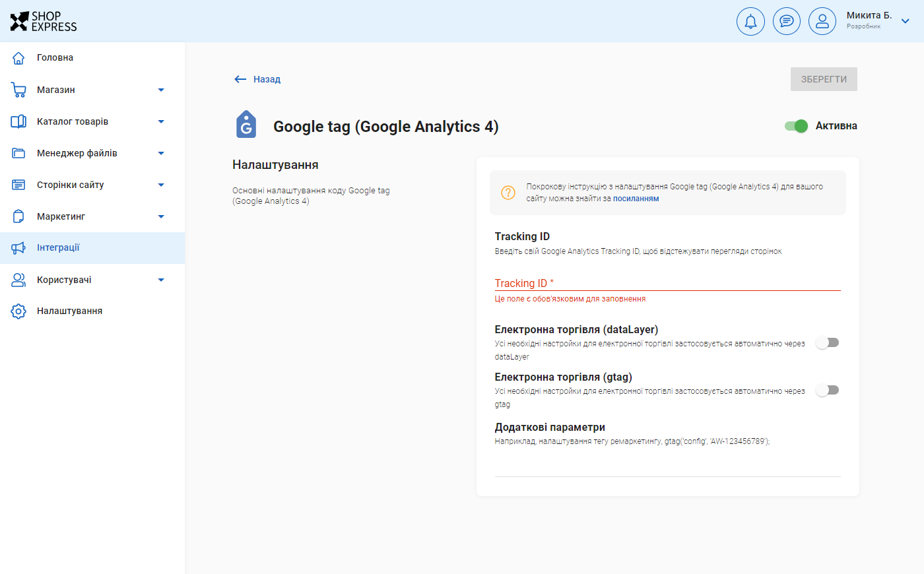This screenshot has height=574, width=924.
Task: Click the page icon for Сторінки сайту
Action: [18, 185]
